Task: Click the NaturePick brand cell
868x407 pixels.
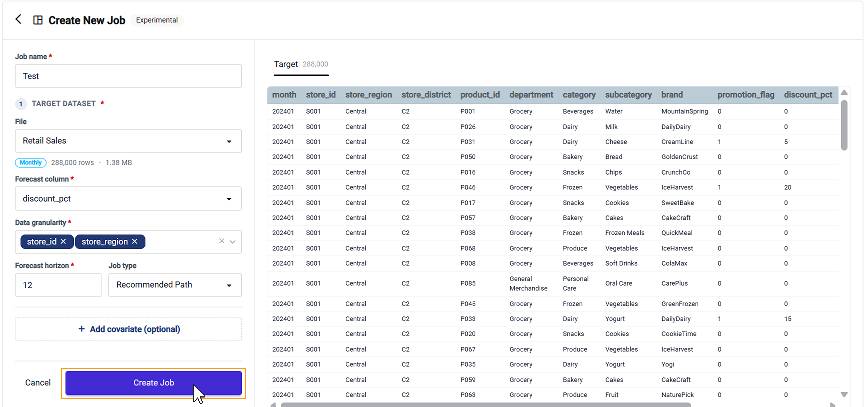Action: [677, 395]
